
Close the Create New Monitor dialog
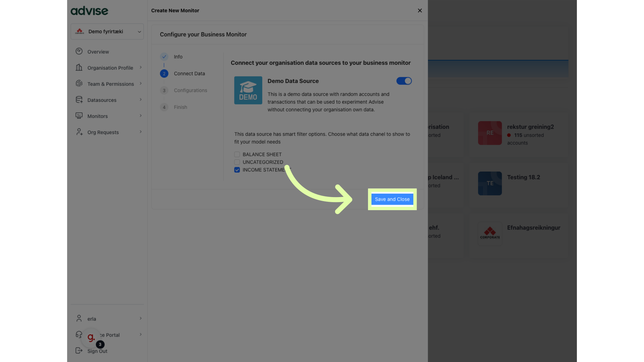420,10
